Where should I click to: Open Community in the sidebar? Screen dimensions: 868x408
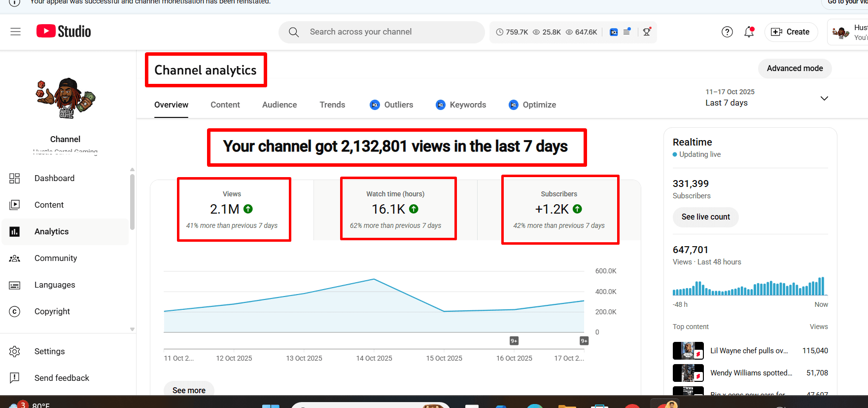point(65,258)
